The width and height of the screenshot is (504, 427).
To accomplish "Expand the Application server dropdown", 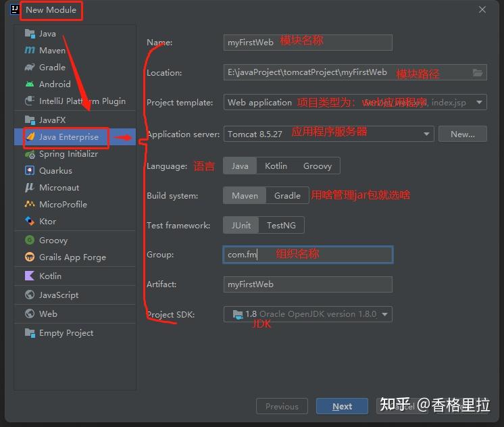I will (x=426, y=134).
